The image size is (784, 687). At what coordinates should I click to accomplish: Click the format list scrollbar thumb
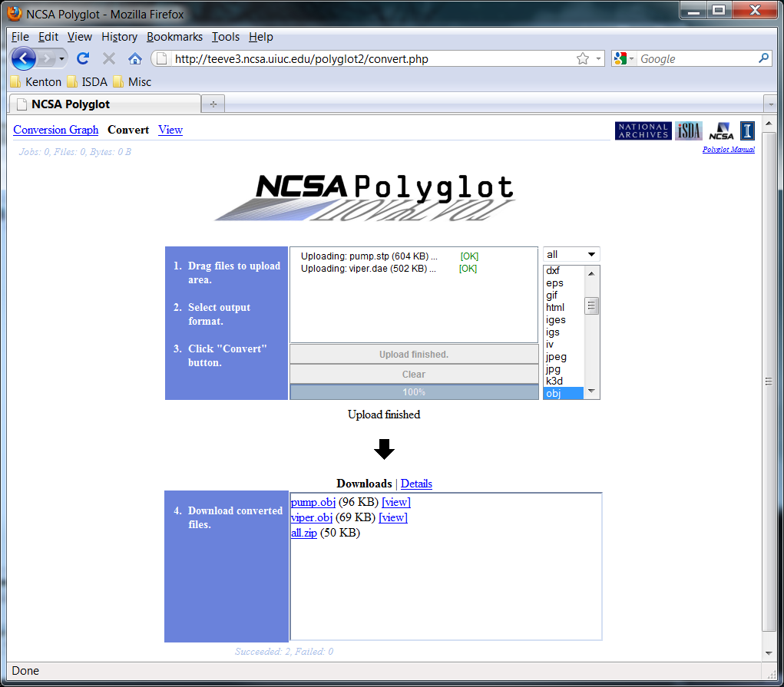[591, 306]
